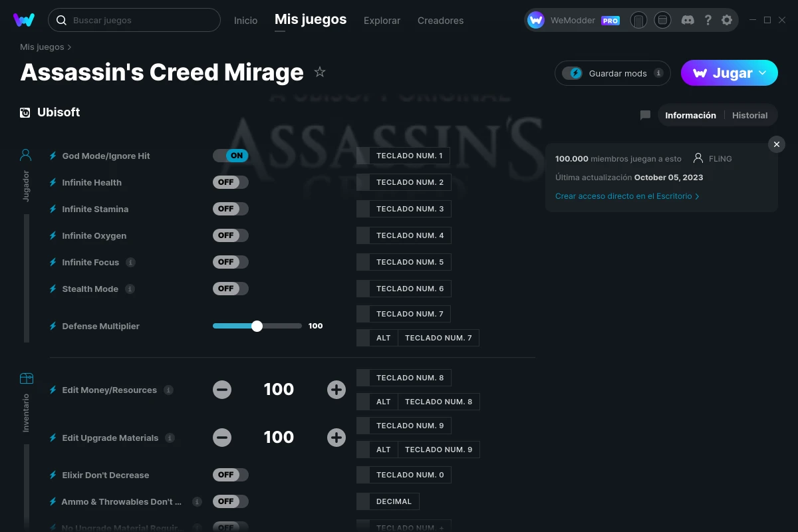Enable Ammo & Throwables Don't Decrease toggle

point(231,501)
